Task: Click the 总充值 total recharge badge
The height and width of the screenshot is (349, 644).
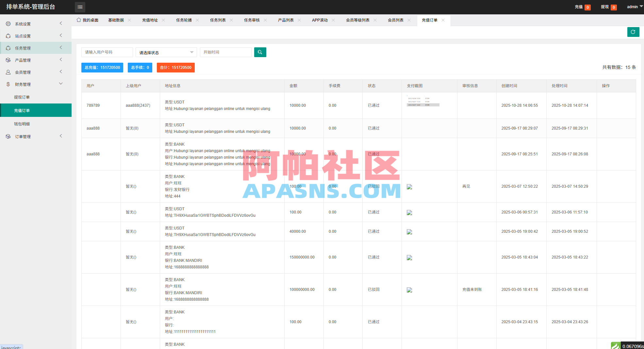Action: tap(102, 68)
